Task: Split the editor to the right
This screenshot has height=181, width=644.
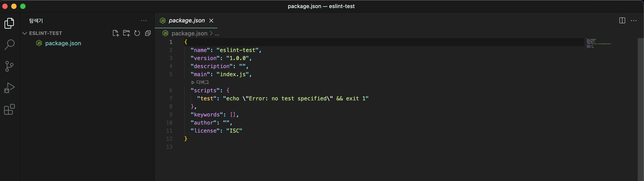Action: (622, 21)
